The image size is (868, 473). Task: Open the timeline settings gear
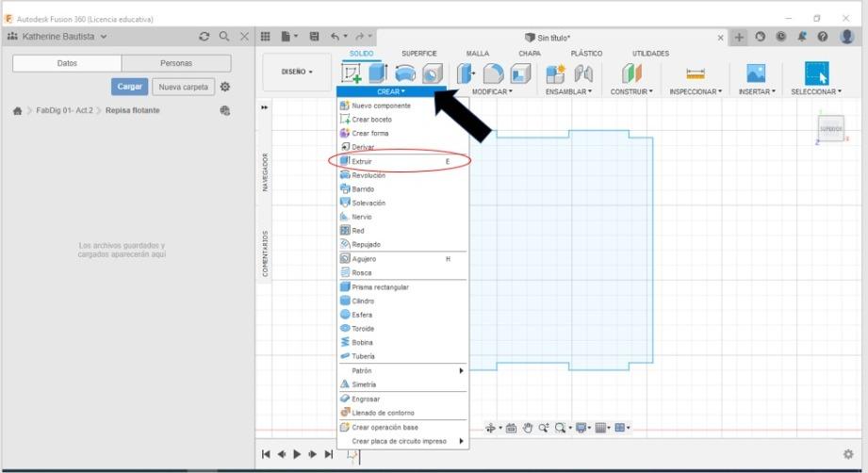click(848, 454)
